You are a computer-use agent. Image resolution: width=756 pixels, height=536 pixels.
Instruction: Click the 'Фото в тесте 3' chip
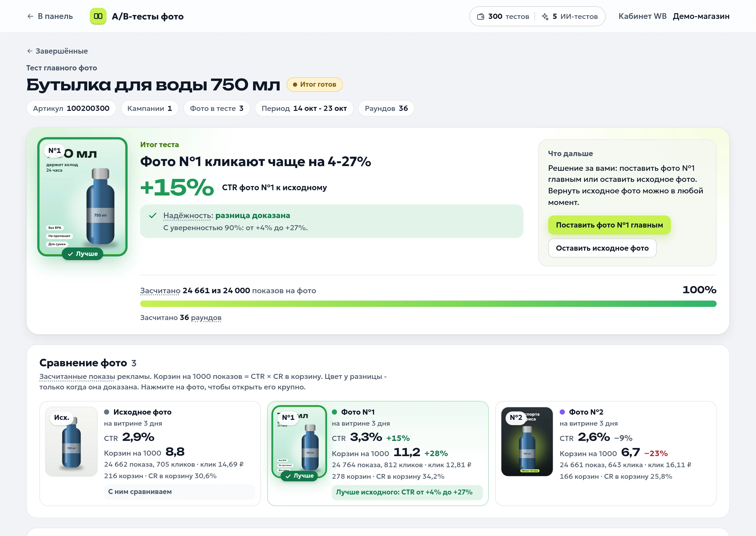pos(217,108)
